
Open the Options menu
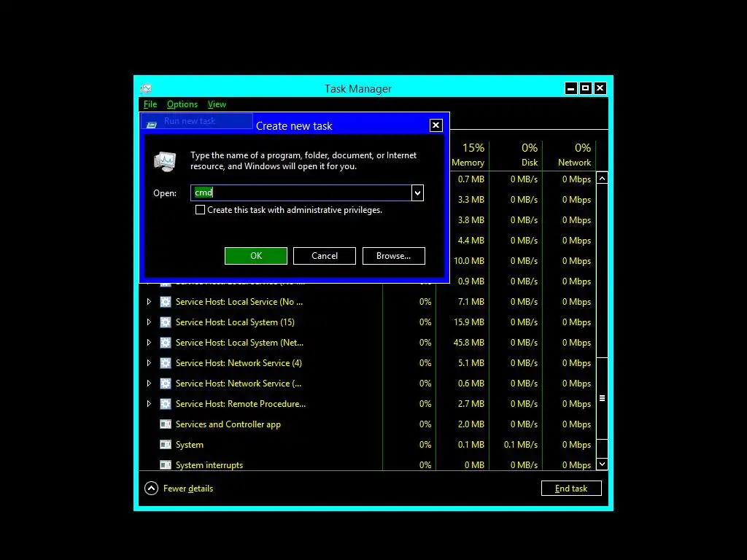click(x=182, y=104)
